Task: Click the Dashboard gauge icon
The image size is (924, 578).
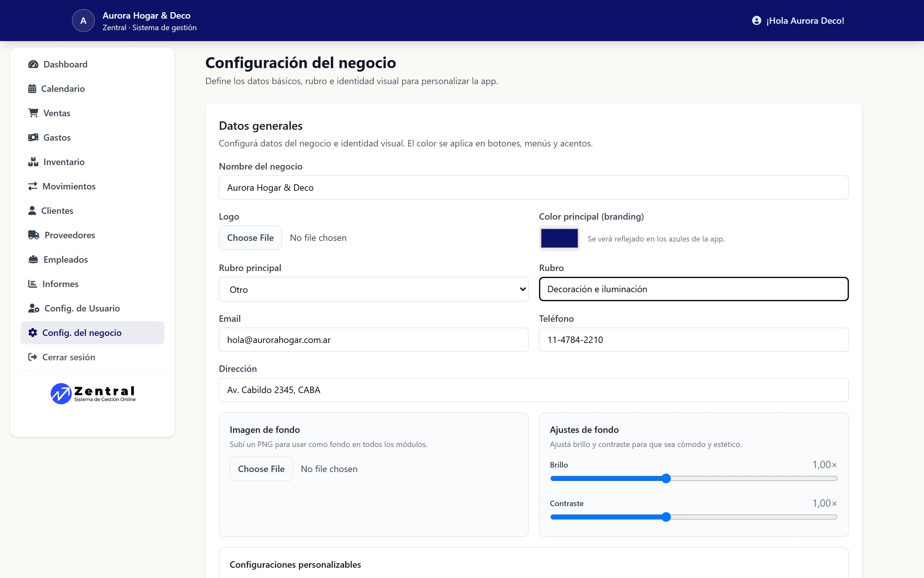Action: coord(33,64)
